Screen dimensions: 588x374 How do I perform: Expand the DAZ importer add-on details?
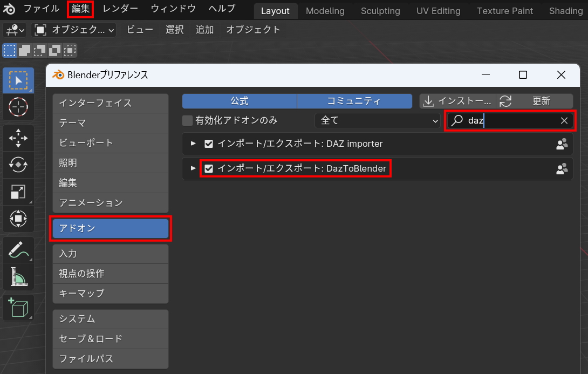point(193,144)
